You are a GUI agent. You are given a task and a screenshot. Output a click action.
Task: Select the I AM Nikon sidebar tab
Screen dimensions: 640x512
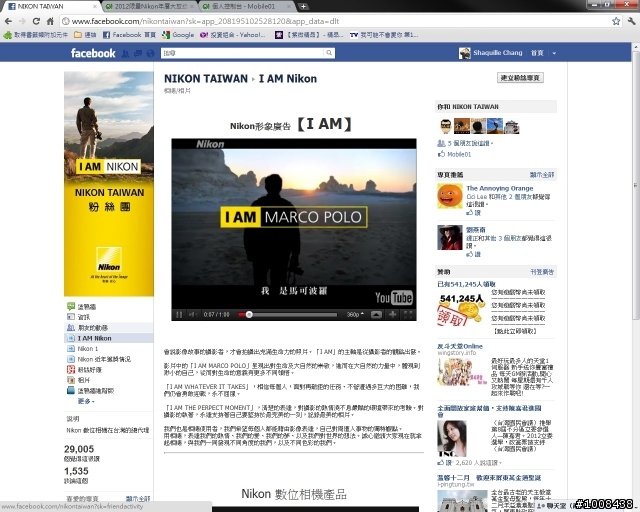[94, 338]
